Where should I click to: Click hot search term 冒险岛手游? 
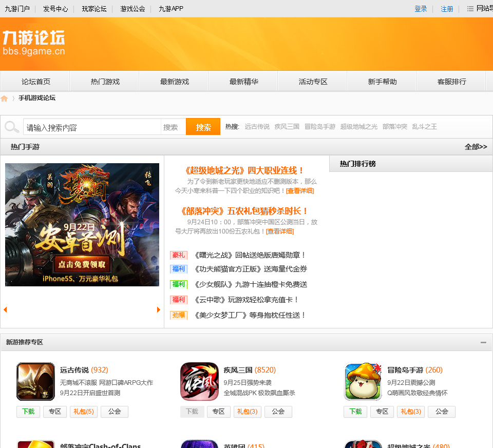(320, 127)
